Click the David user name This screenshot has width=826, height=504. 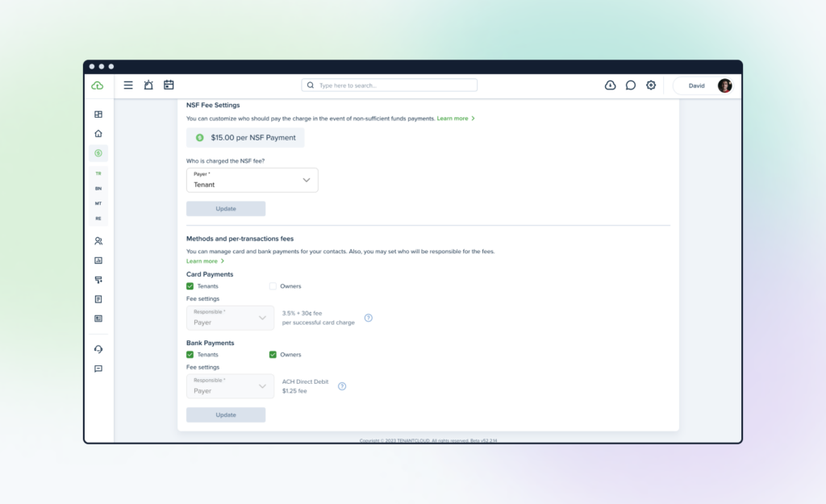[696, 85]
